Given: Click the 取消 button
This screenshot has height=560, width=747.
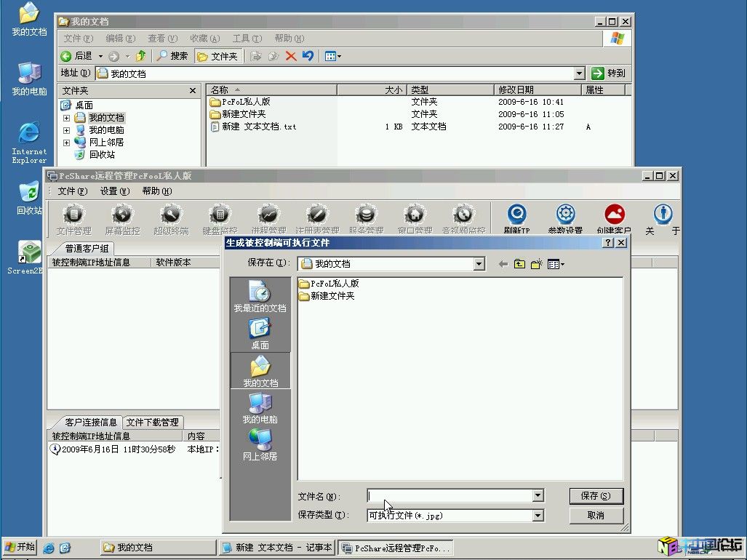Looking at the screenshot, I should (596, 516).
